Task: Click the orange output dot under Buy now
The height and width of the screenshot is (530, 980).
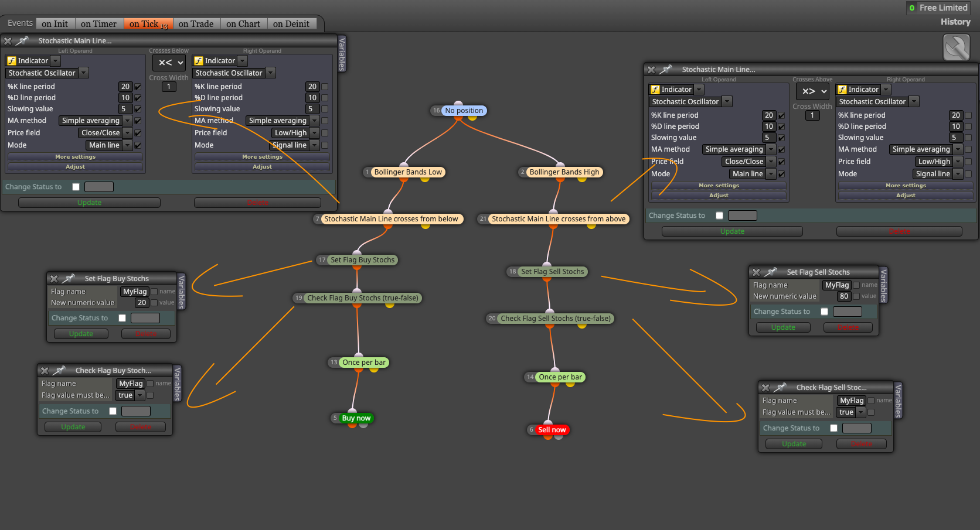Action: tap(352, 425)
